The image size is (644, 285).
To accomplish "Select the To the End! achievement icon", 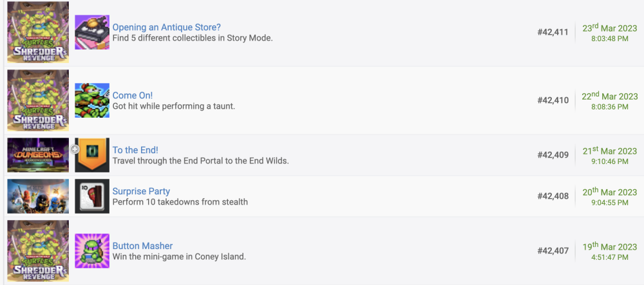I will point(92,155).
